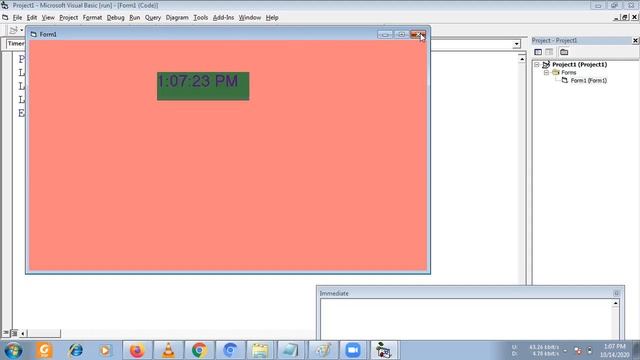Click the code window scroll-up arrow

(x=522, y=59)
